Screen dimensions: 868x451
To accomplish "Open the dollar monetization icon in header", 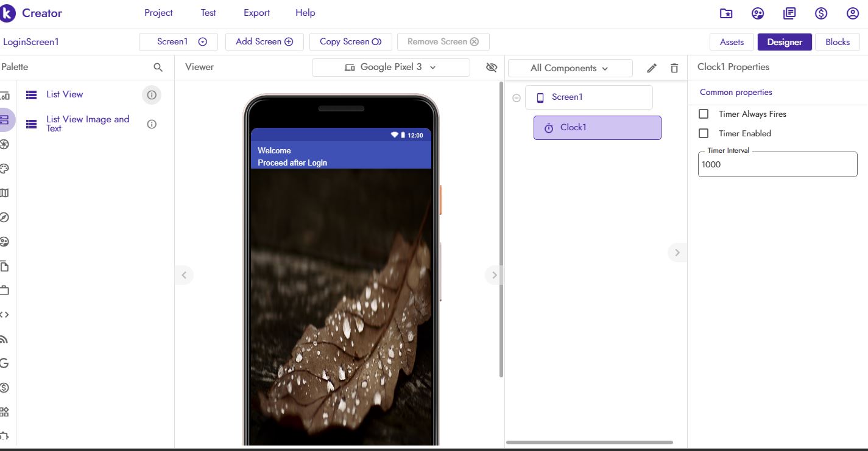I will point(821,13).
